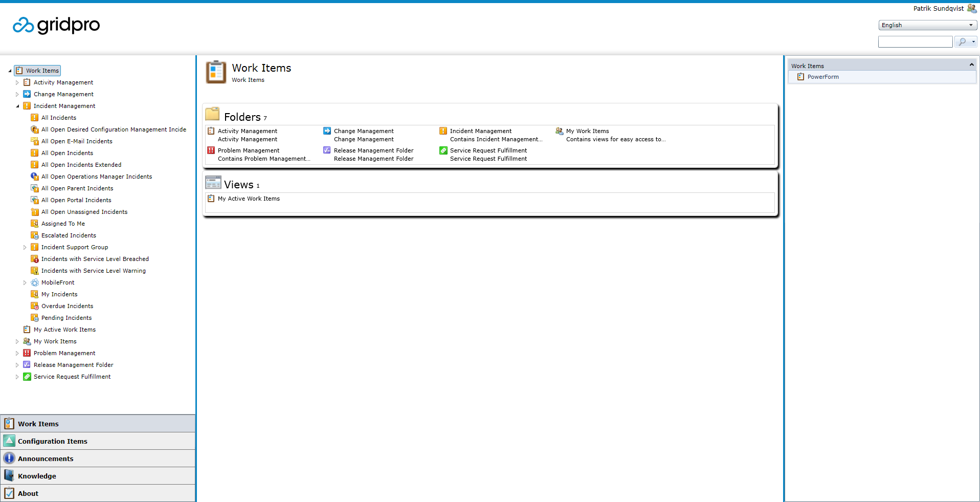Click the Problem Management red icon in tree
980x502 pixels.
(x=27, y=353)
